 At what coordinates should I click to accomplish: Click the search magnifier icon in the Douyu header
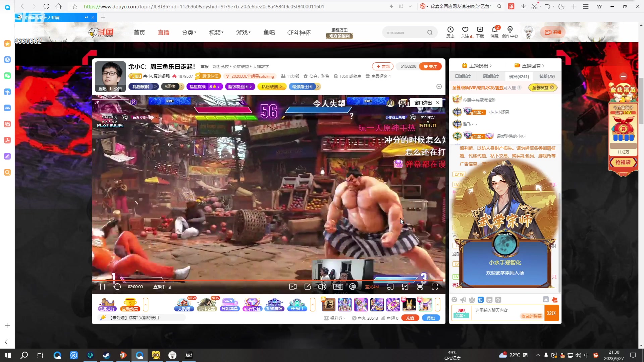click(430, 33)
